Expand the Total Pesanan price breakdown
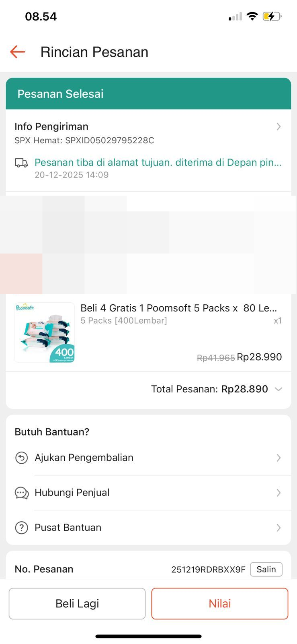297x644 pixels. [278, 389]
